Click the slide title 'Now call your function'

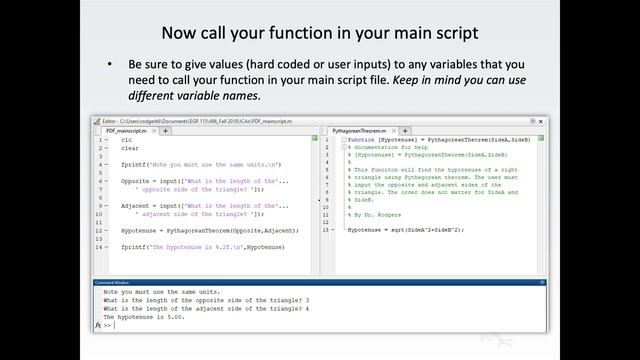coord(320,33)
